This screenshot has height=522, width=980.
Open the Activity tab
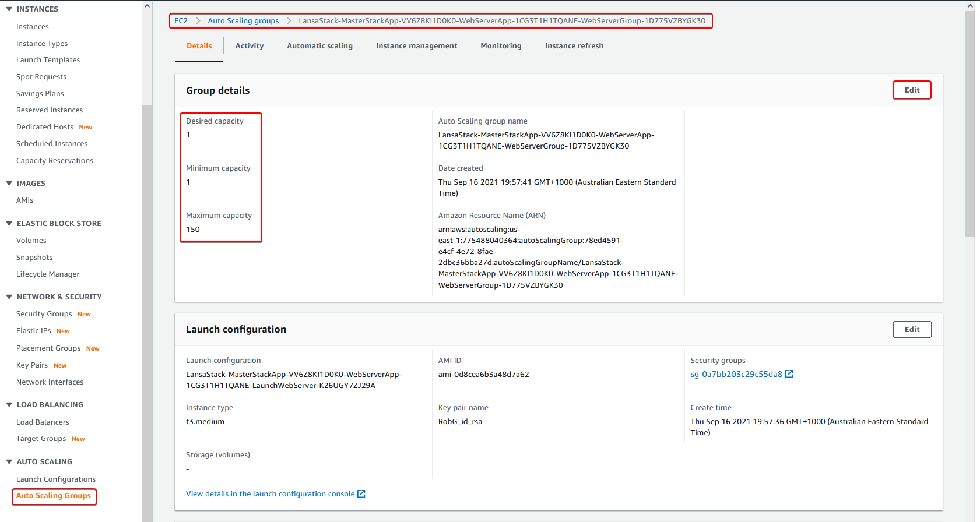[x=250, y=46]
